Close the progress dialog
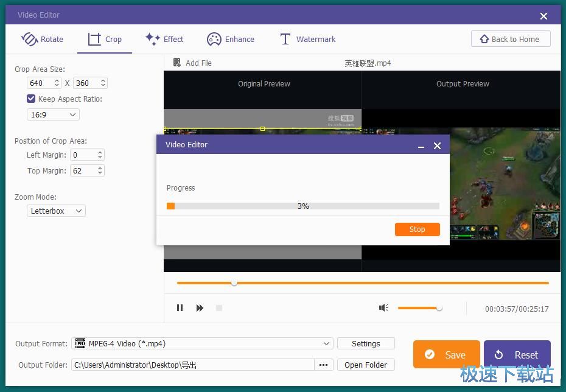This screenshot has height=392, width=566. point(437,146)
